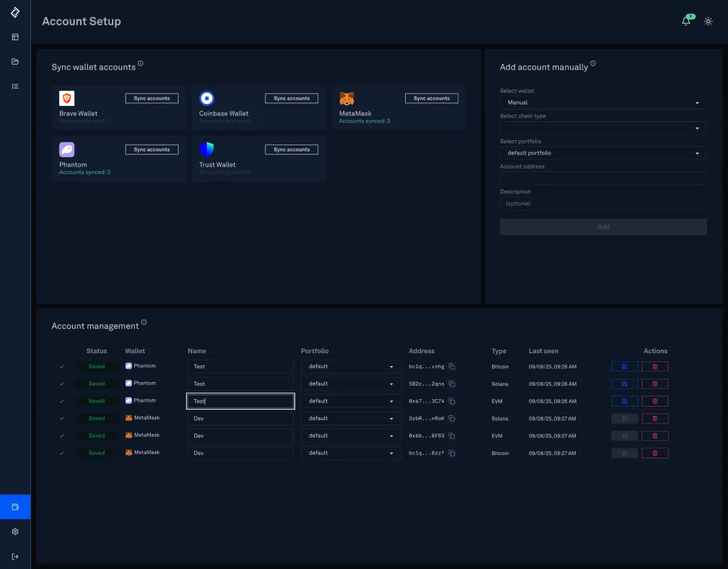Delete the first MetaMask Dev account
This screenshot has height=569, width=728.
tap(655, 418)
